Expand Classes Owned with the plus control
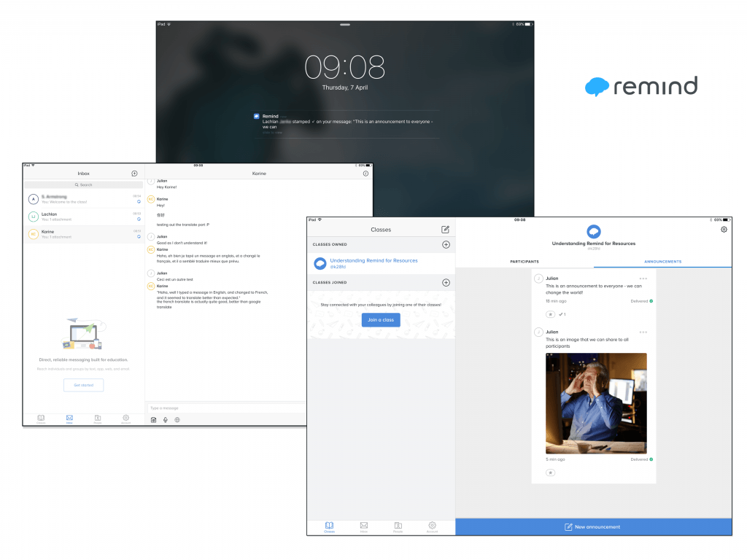This screenshot has height=560, width=747. click(x=446, y=245)
